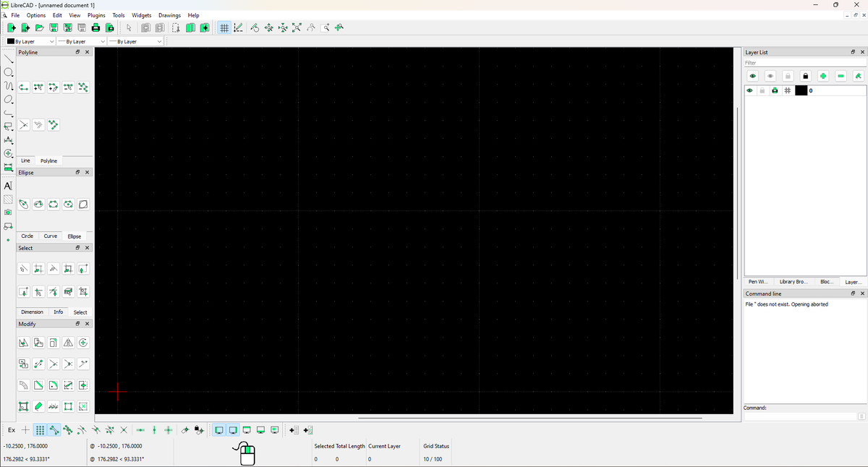
Task: Open the Drawings menu
Action: coord(169,14)
